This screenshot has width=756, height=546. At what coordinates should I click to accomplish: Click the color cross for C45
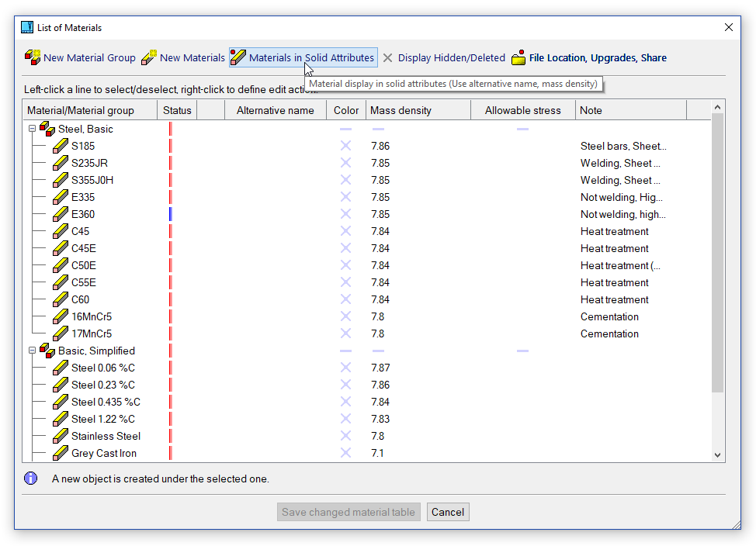[x=345, y=231]
